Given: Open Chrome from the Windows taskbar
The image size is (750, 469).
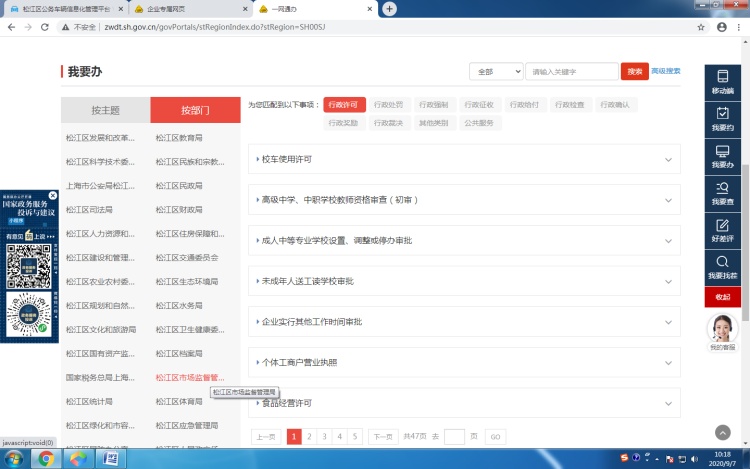Looking at the screenshot, I should click(45, 458).
